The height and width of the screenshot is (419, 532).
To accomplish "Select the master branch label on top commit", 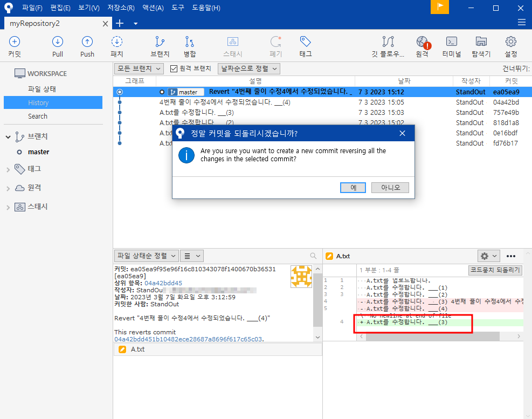I will [186, 92].
